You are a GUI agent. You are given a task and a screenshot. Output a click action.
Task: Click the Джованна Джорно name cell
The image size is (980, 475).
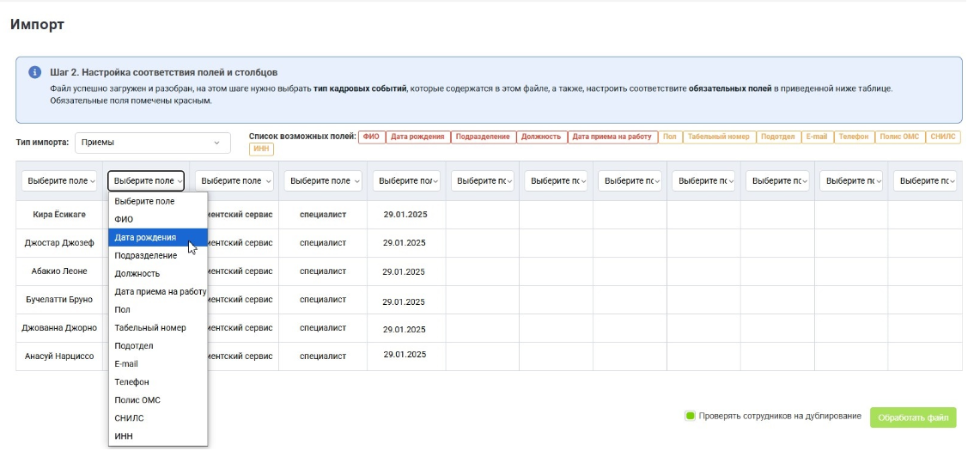pos(59,327)
